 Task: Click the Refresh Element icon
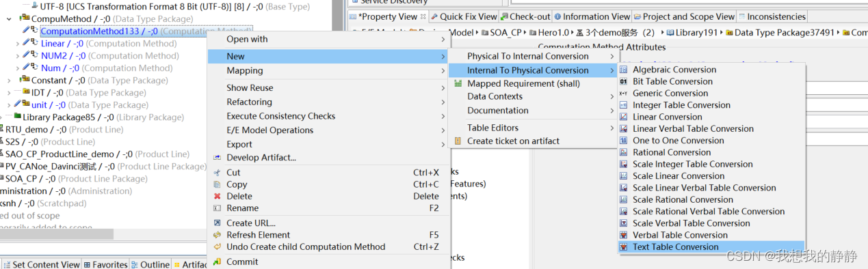[218, 235]
